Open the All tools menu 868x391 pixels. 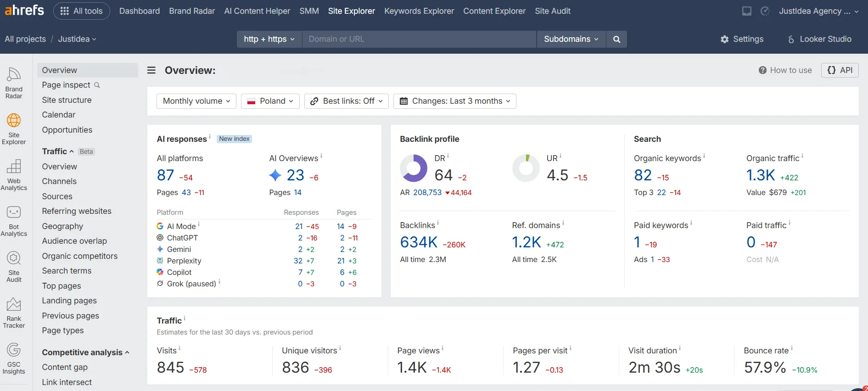pos(82,11)
